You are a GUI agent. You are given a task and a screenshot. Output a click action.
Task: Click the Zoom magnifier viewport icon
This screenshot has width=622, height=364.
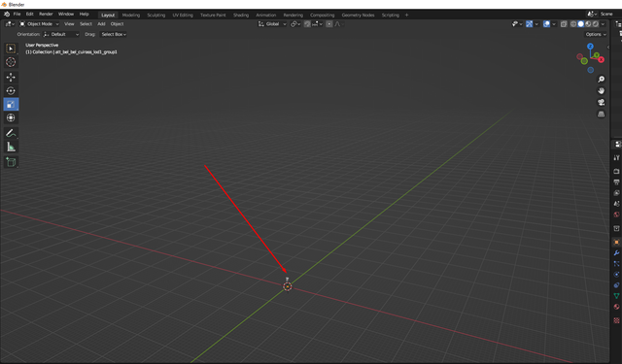point(602,80)
